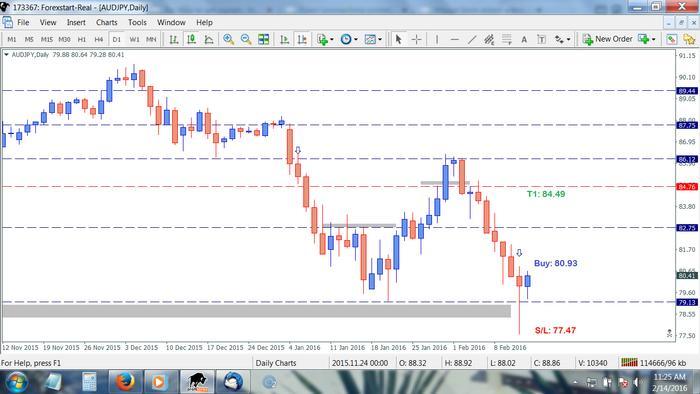Zoom in on the chart
Viewport: 700px width, 394px height.
(x=229, y=39)
